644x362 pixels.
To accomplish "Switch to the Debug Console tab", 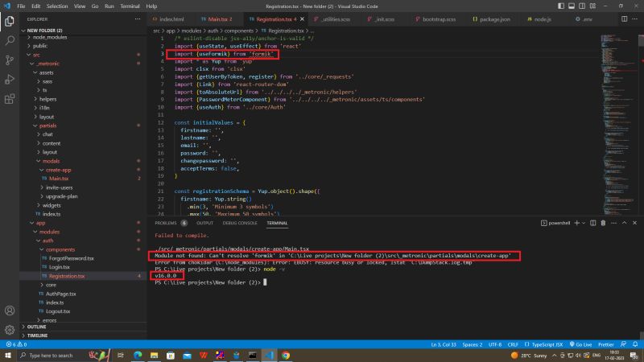I will point(240,223).
